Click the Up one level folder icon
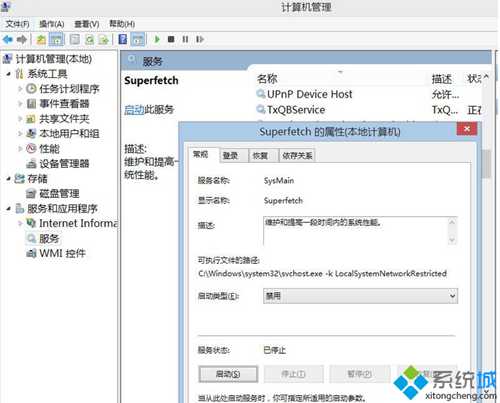Screen dimensions: 500x403 41,40
